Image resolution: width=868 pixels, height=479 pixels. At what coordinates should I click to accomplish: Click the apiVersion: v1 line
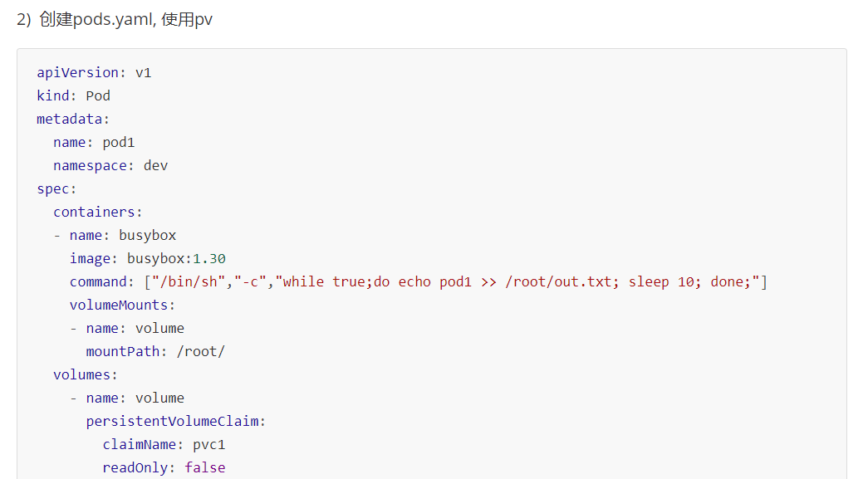point(94,72)
